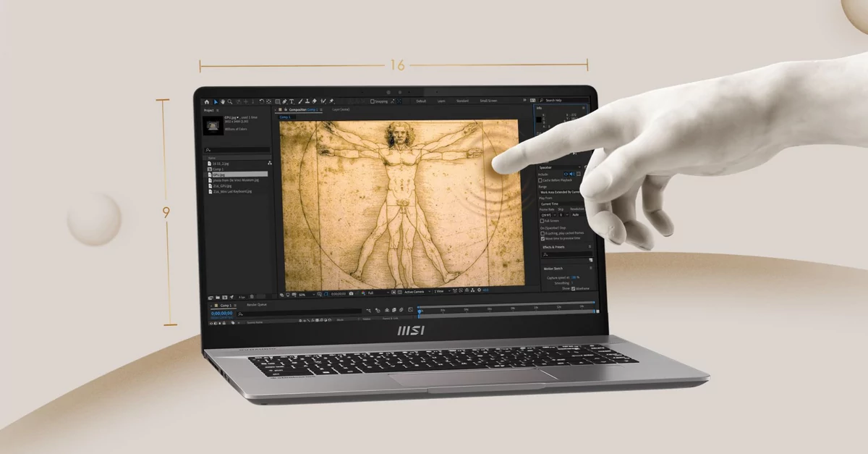Open the Info panel menu icon
The width and height of the screenshot is (868, 454).
584,108
